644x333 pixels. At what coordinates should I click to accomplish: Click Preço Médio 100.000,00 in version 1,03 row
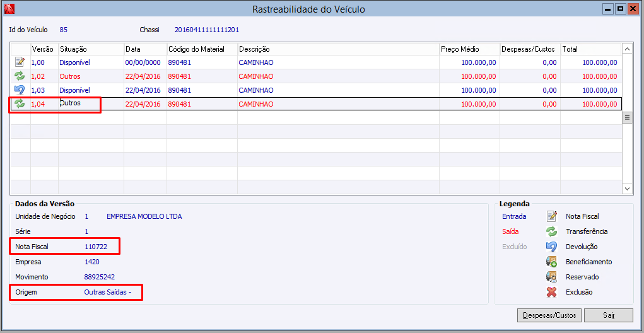tap(479, 90)
